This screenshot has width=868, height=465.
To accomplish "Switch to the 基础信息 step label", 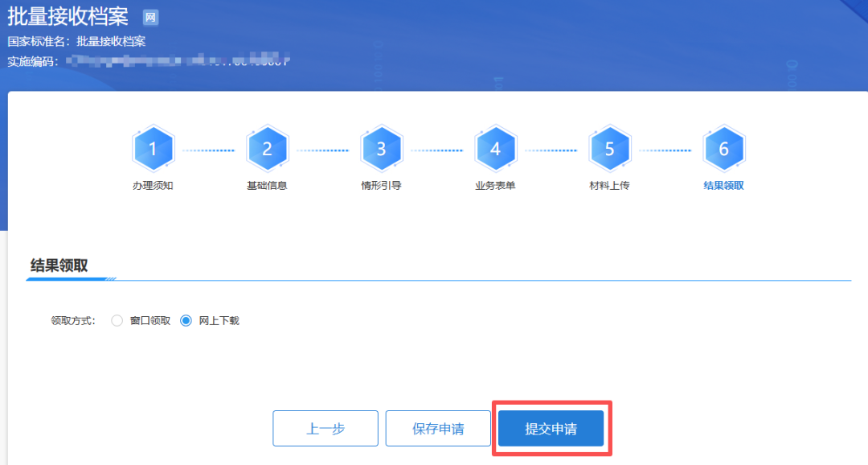I will point(267,185).
